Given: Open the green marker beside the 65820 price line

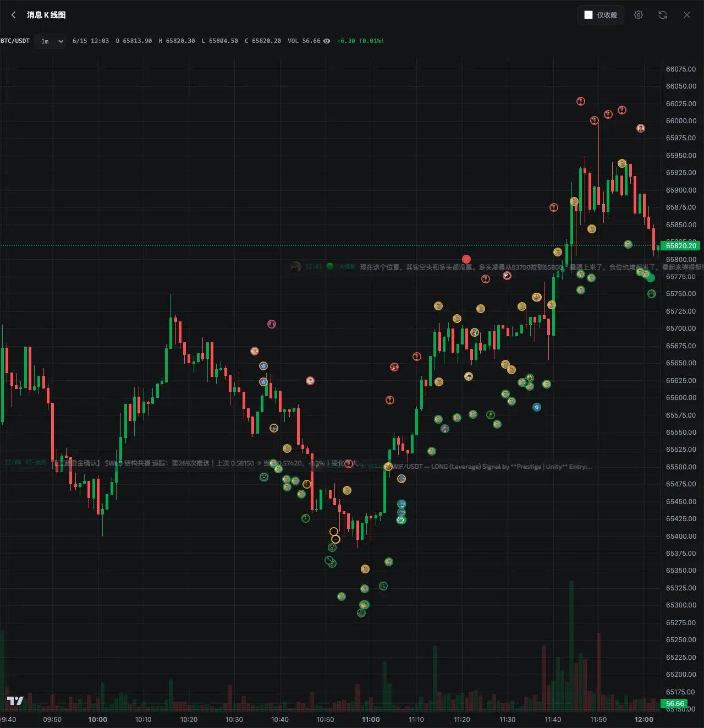Looking at the screenshot, I should [x=628, y=244].
